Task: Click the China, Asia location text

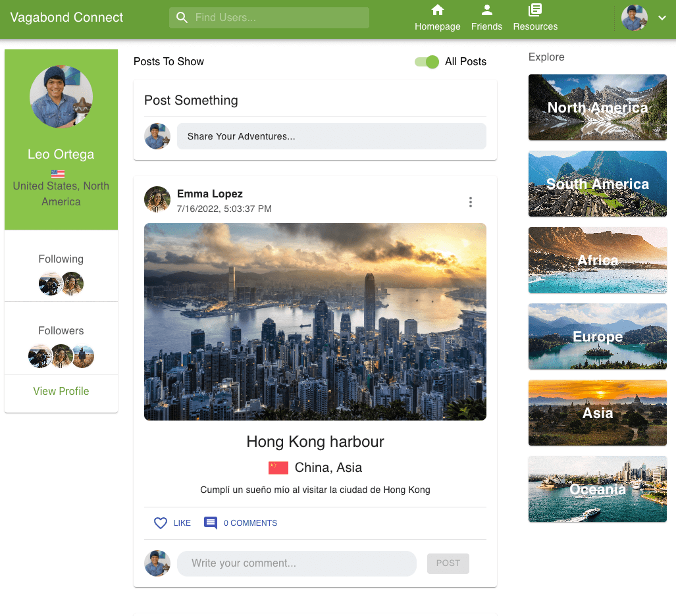Action: (328, 468)
